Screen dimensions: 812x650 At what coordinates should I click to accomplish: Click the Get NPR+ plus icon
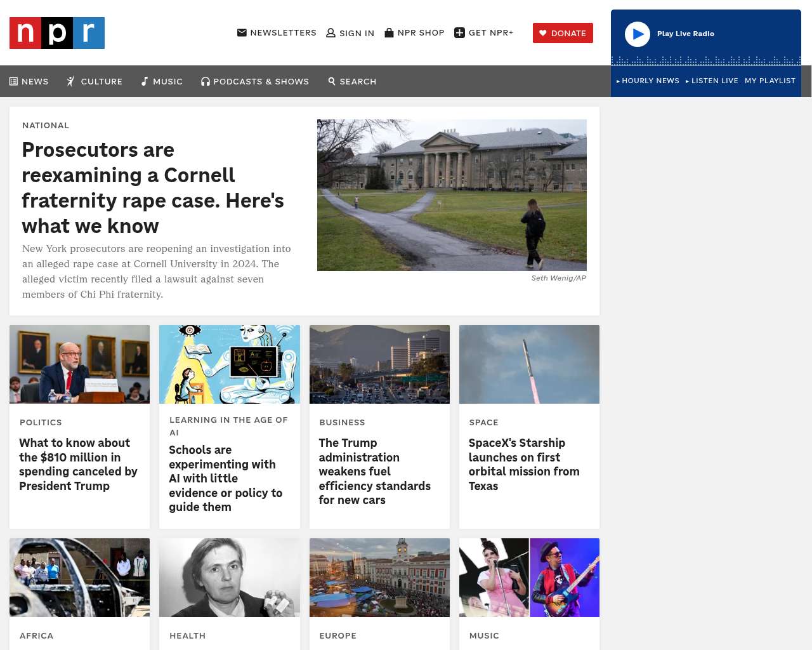460,33
